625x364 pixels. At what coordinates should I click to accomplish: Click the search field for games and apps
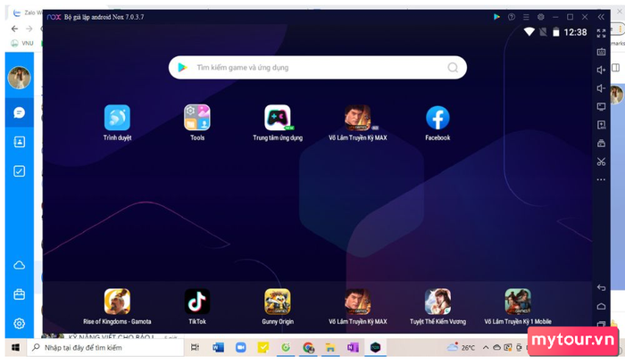coord(318,68)
